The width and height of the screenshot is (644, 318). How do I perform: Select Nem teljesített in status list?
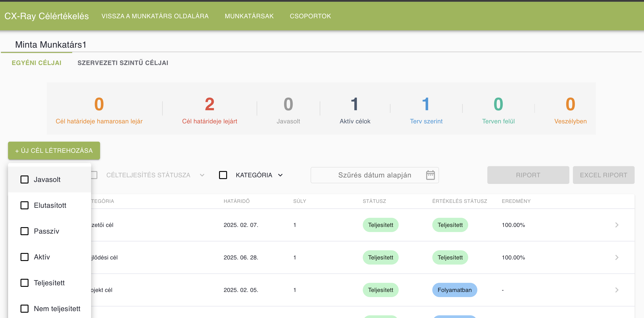pyautogui.click(x=25, y=308)
